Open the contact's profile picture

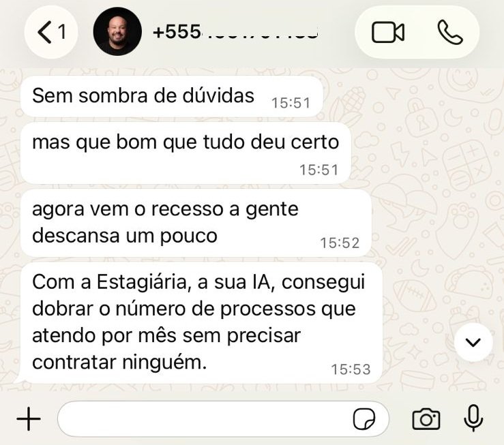[117, 31]
